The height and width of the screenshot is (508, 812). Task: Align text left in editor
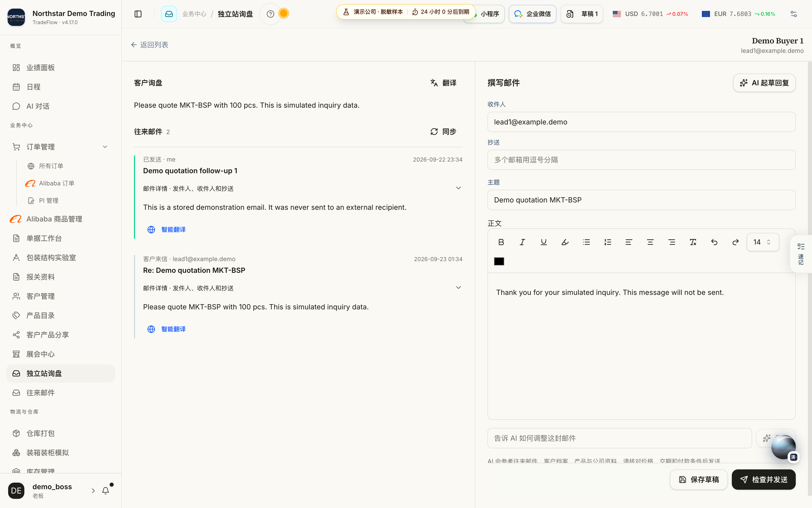pos(629,242)
